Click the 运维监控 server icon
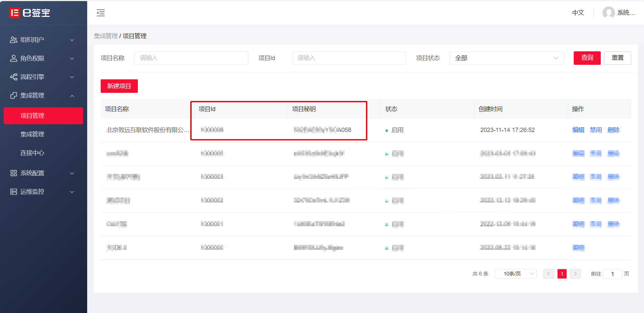The image size is (644, 313). point(14,192)
